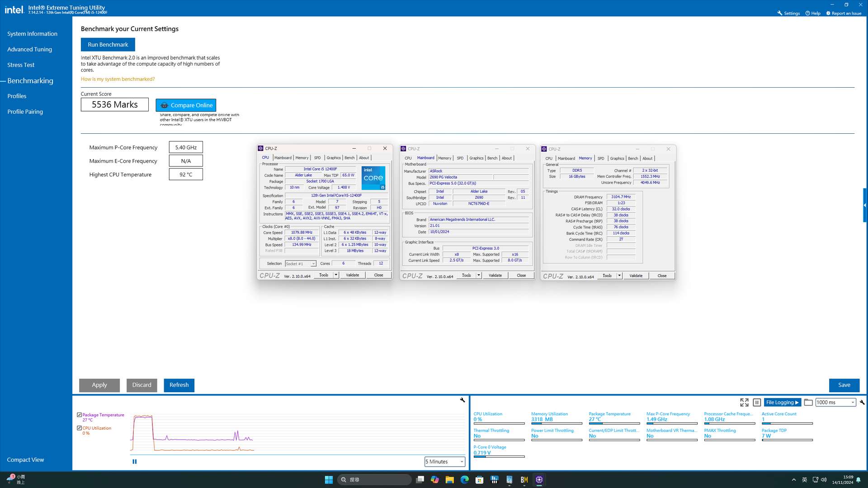Show hidden system tray icons

point(794,480)
